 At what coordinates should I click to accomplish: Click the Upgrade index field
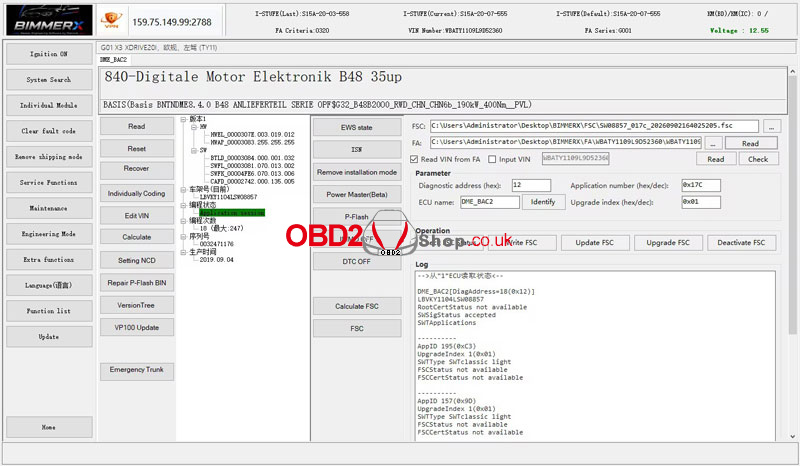[x=701, y=202]
